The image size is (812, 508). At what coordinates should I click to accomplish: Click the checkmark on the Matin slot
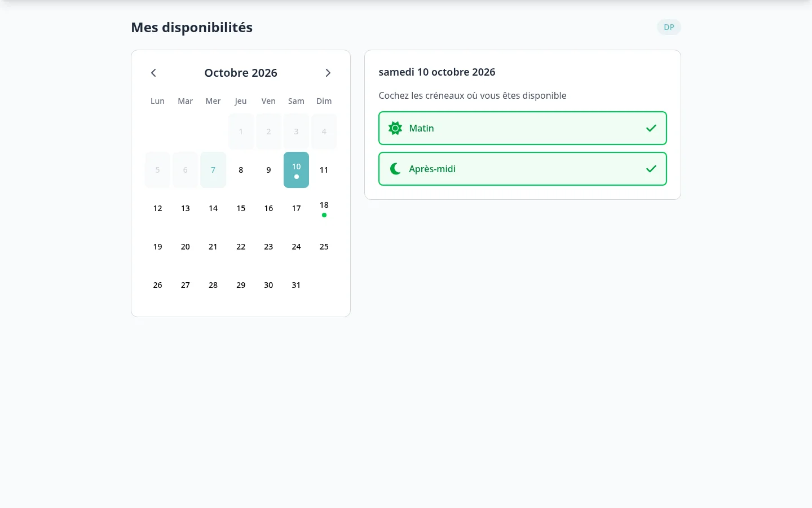point(651,128)
